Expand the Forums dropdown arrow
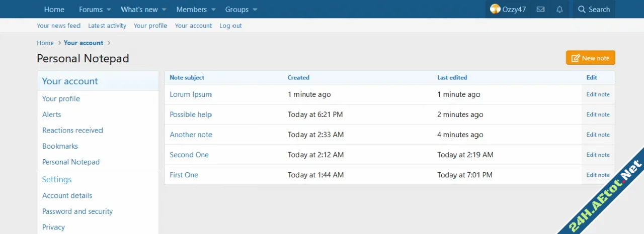 click(109, 10)
